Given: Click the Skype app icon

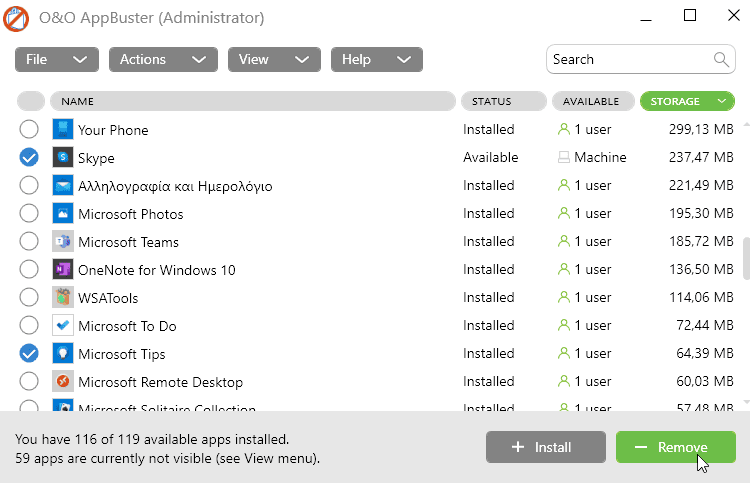Looking at the screenshot, I should tap(63, 157).
